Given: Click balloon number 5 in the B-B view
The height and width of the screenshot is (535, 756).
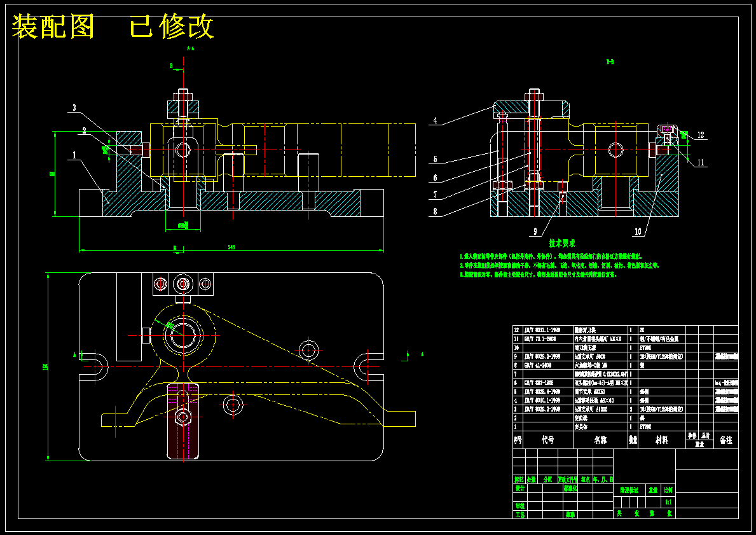Looking at the screenshot, I should tap(435, 159).
